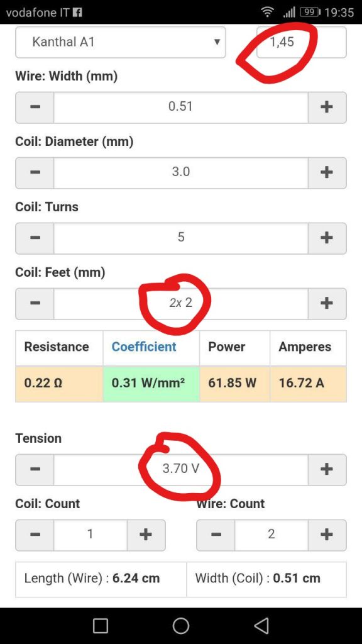Increase the Wire Count
The image size is (362, 644).
click(x=327, y=535)
